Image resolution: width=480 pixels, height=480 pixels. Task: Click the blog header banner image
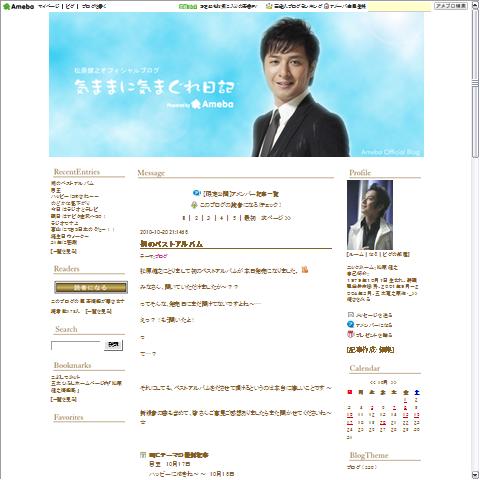pos(236,84)
